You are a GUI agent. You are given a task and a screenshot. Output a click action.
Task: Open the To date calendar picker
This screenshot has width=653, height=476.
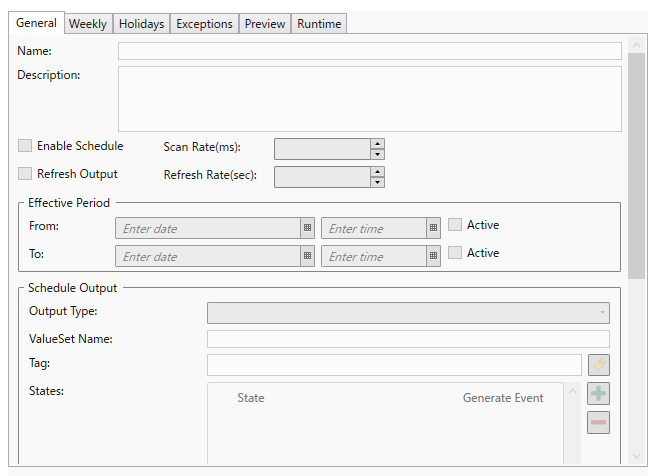pos(307,256)
